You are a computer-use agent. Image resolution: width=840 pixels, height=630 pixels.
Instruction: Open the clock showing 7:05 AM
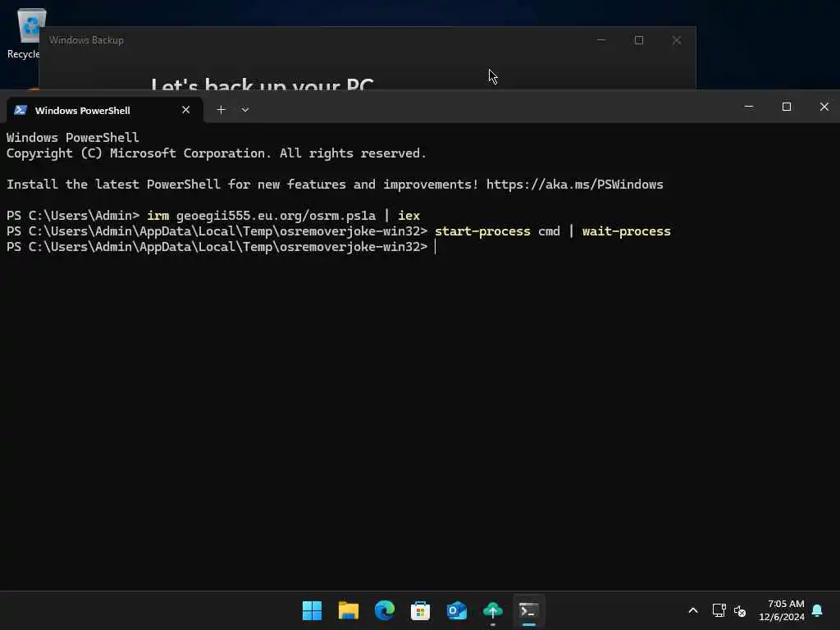782,610
